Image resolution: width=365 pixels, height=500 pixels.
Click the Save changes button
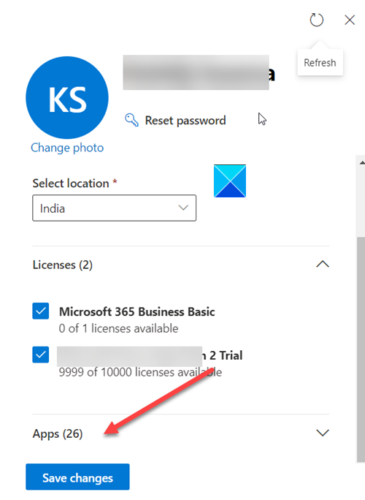[x=78, y=477]
